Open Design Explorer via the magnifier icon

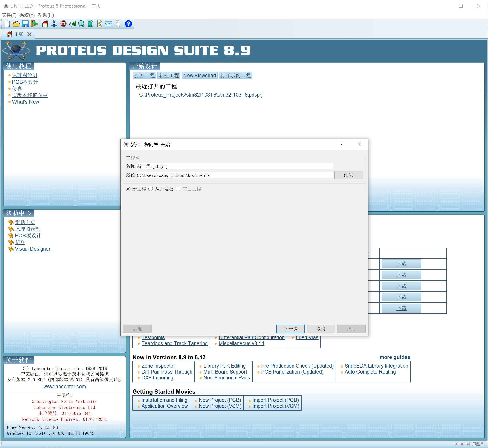(81, 23)
